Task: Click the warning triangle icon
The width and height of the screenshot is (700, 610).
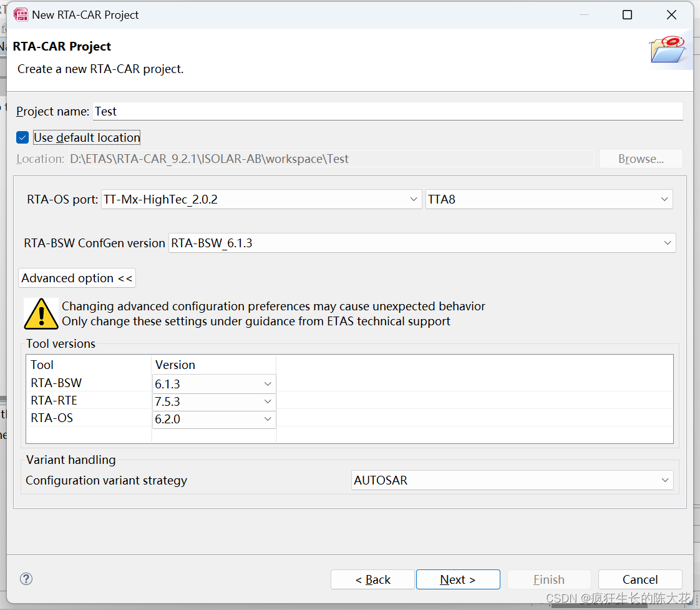Action: 40,313
